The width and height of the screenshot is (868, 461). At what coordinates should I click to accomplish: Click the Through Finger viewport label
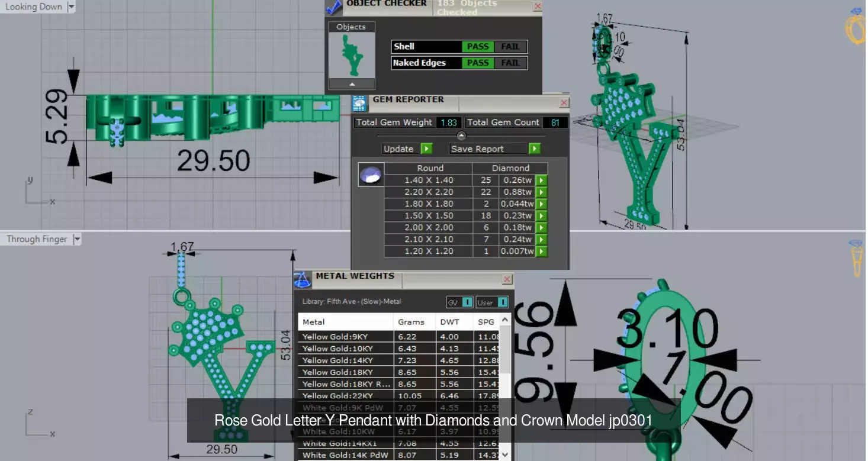point(37,239)
